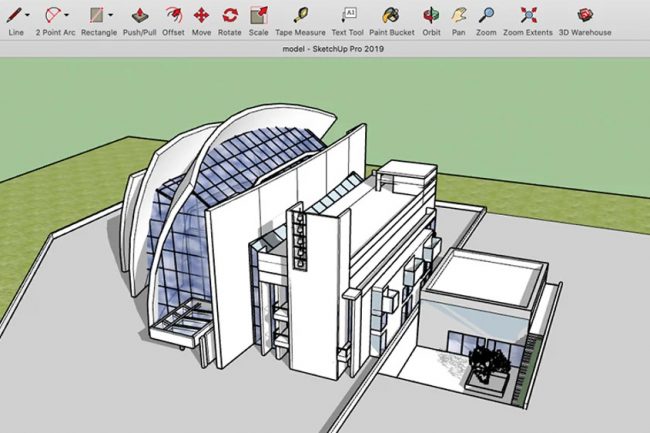This screenshot has width=650, height=433.
Task: Activate the Push/Pull tool
Action: pos(139,14)
